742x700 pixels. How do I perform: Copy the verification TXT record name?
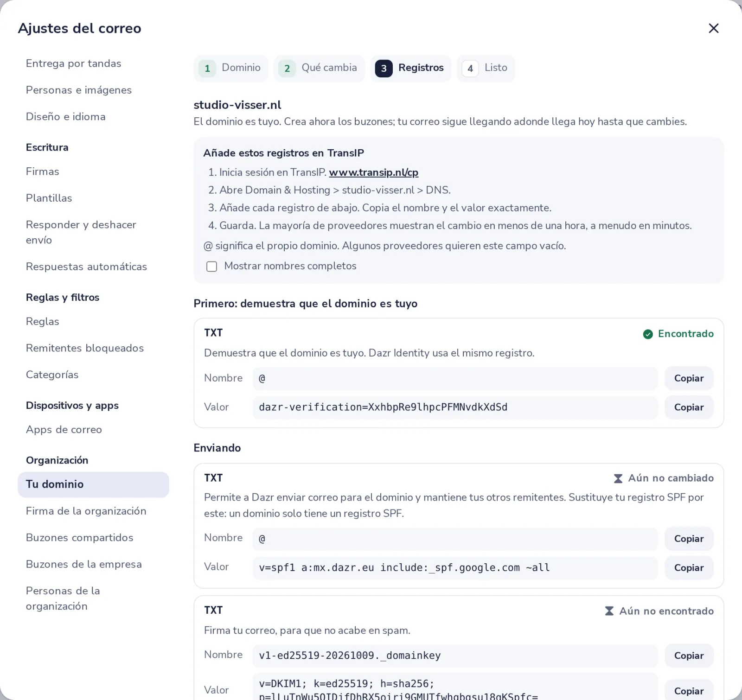(689, 378)
